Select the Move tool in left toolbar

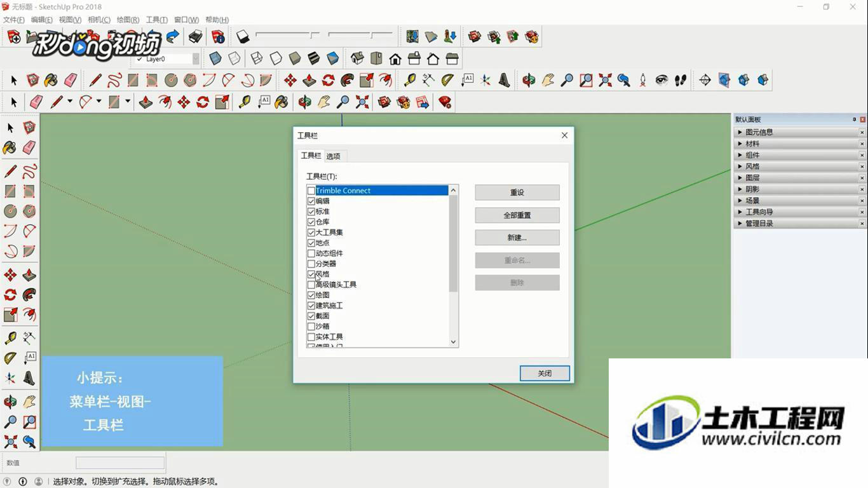tap(10, 275)
